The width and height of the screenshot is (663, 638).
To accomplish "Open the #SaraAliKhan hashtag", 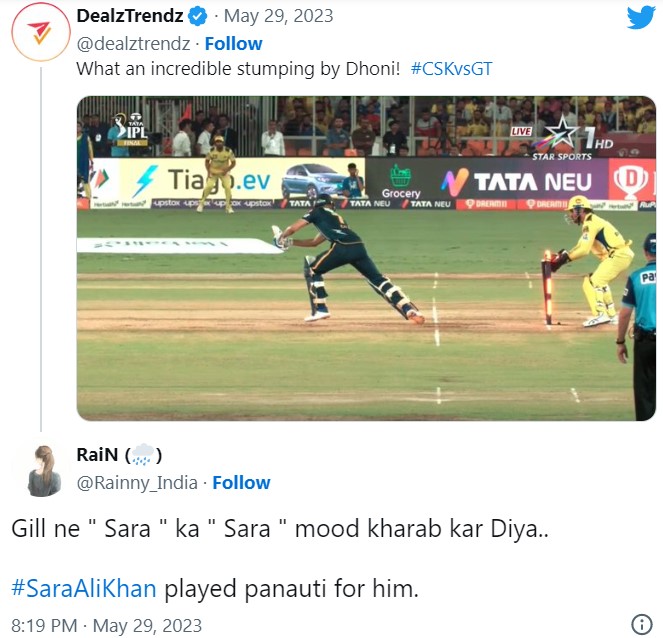I will pyautogui.click(x=84, y=588).
